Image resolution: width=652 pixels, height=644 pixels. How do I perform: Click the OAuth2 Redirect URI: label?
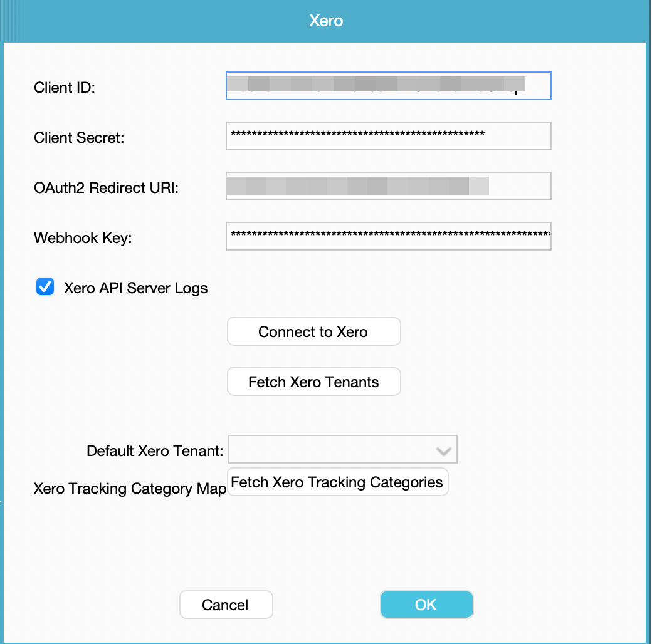(106, 188)
